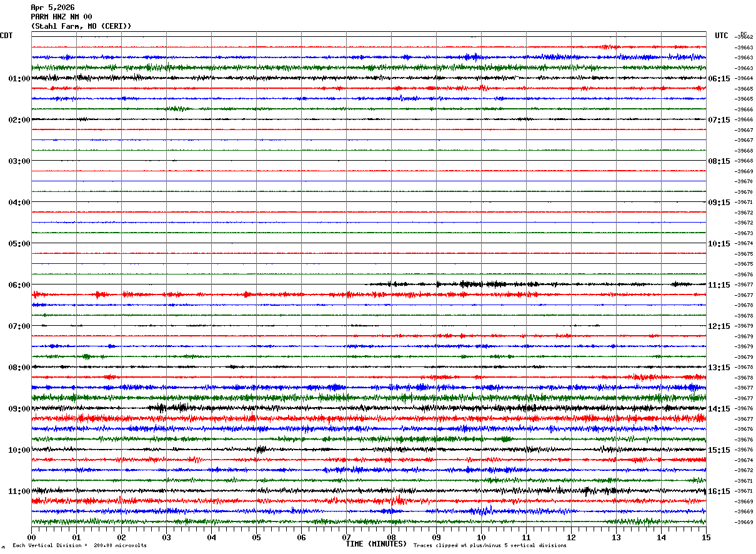756x554 pixels.
Task: Click the 09:15 UTC time label
Action: (719, 203)
